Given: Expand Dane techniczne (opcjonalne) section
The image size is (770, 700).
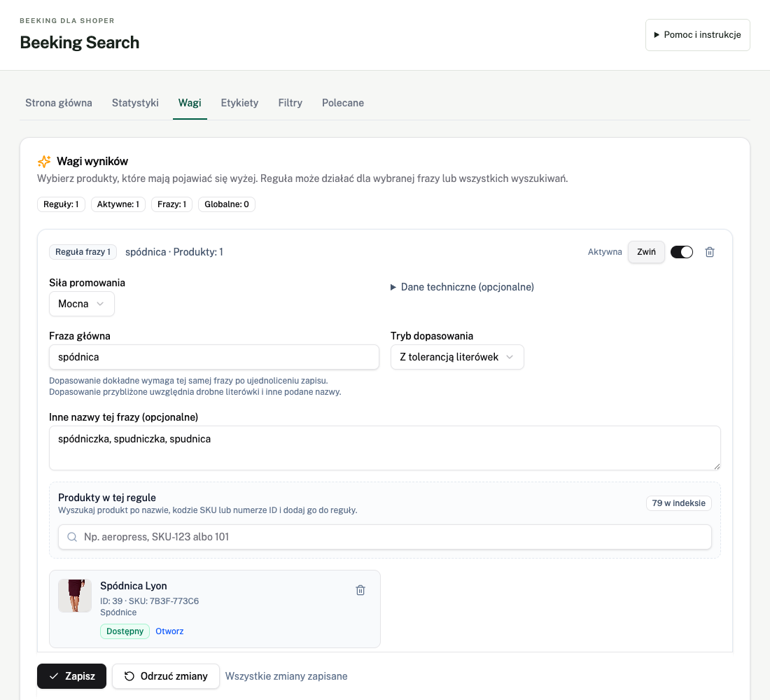Looking at the screenshot, I should [x=462, y=287].
